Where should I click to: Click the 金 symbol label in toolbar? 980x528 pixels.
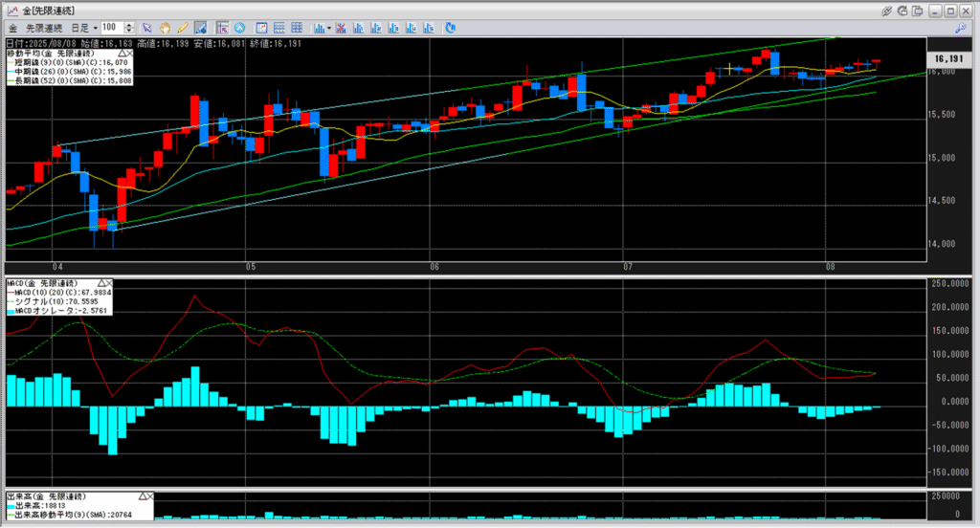12,28
